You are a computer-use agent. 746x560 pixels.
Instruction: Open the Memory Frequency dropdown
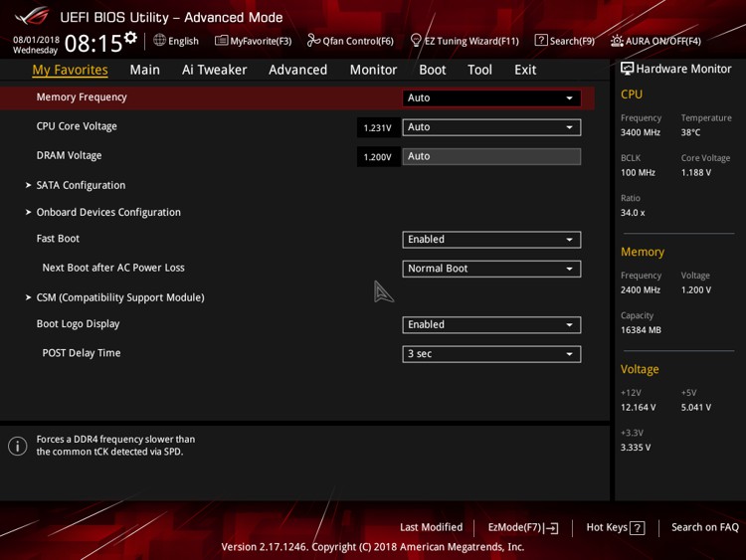[491, 98]
